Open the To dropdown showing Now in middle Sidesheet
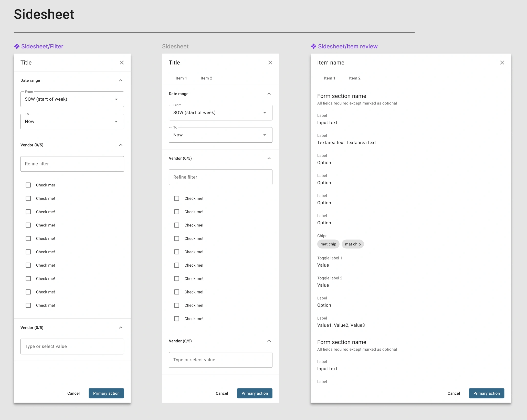527x420 pixels. (220, 135)
